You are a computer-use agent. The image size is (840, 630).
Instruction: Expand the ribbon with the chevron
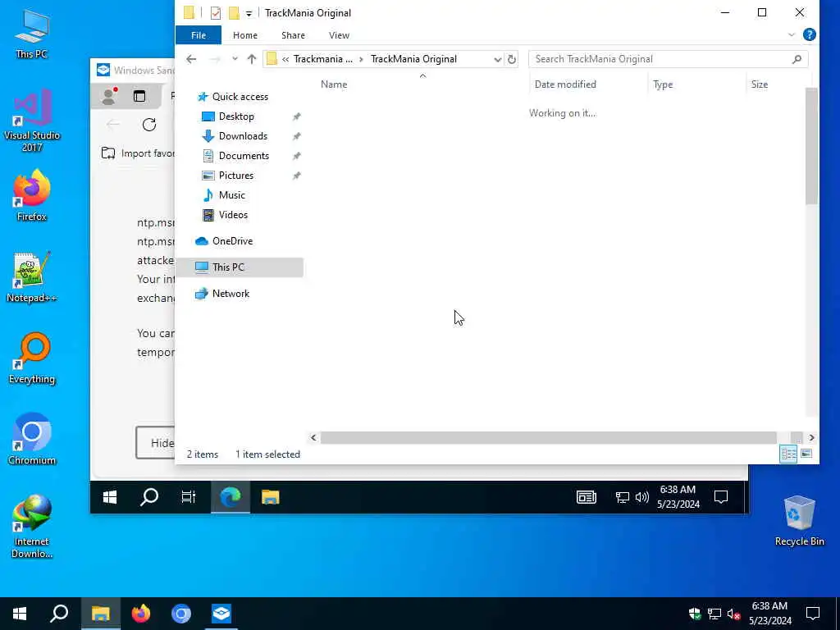coord(792,34)
